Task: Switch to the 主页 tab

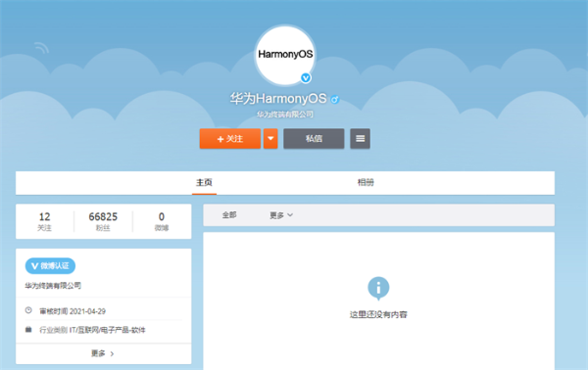Action: click(x=204, y=182)
